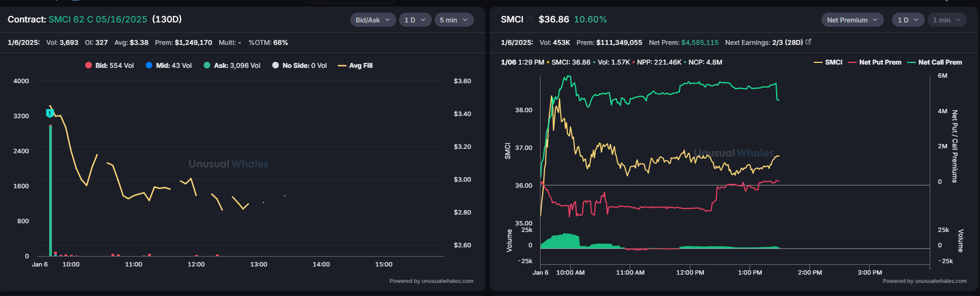Click Powered by unusualwhales.com in SMCI panel
Screen dimensions: 980x296
click(924, 281)
